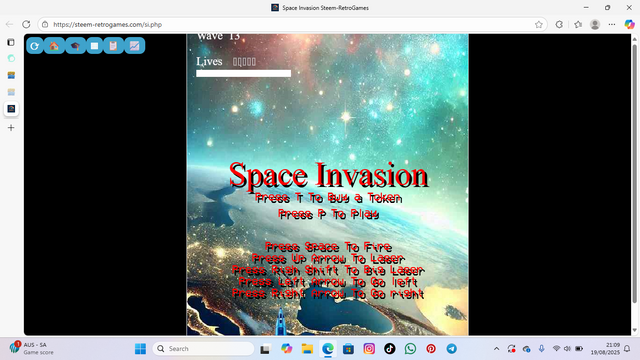Image resolution: width=640 pixels, height=360 pixels.
Task: Click the Lives label in game
Action: [209, 61]
